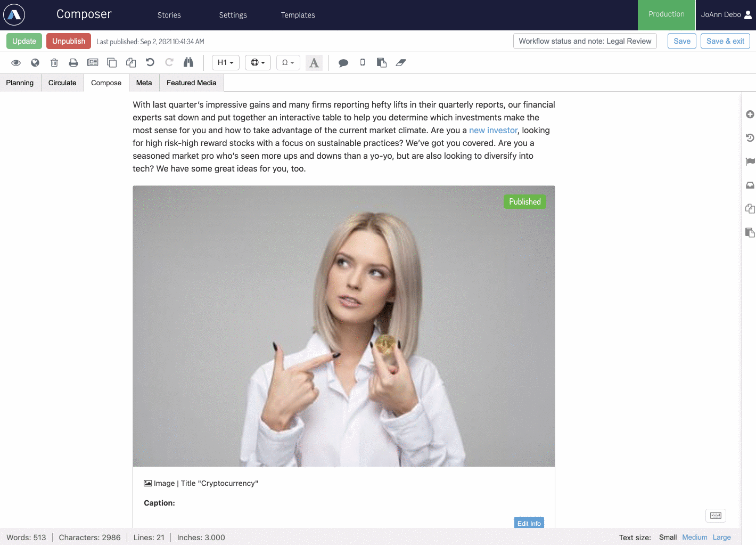Set text size to Large
756x545 pixels.
click(x=722, y=537)
